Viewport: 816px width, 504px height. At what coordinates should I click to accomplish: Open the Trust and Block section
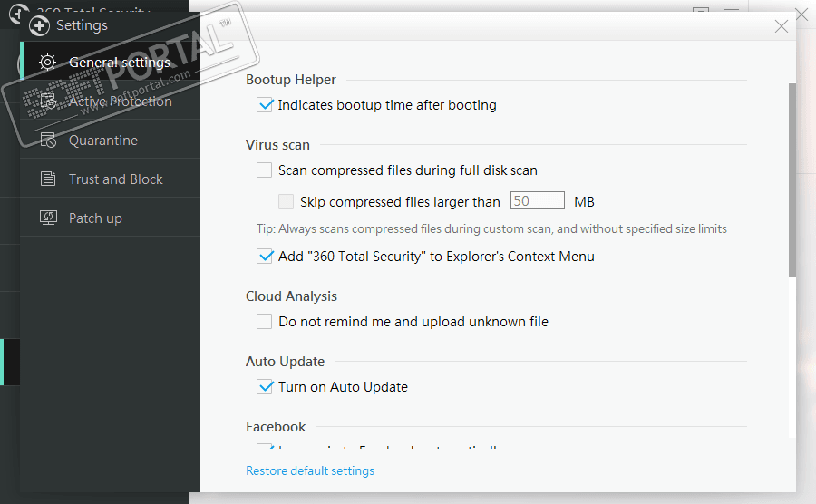tap(115, 179)
